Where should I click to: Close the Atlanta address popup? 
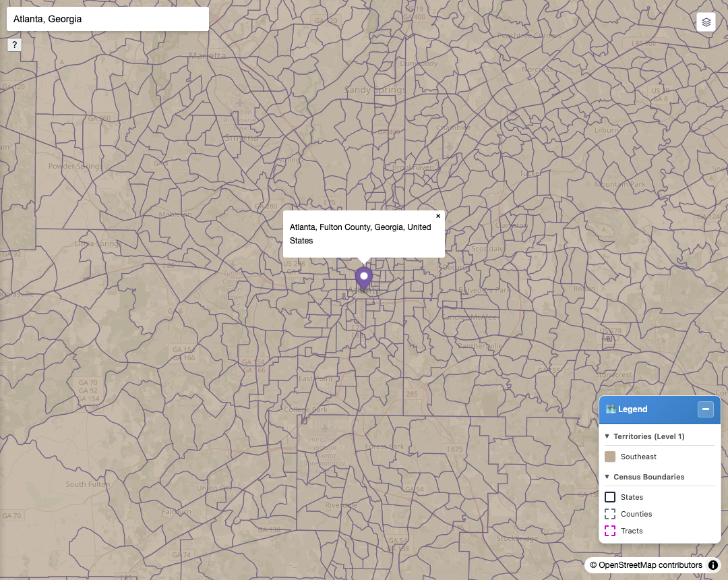click(438, 216)
